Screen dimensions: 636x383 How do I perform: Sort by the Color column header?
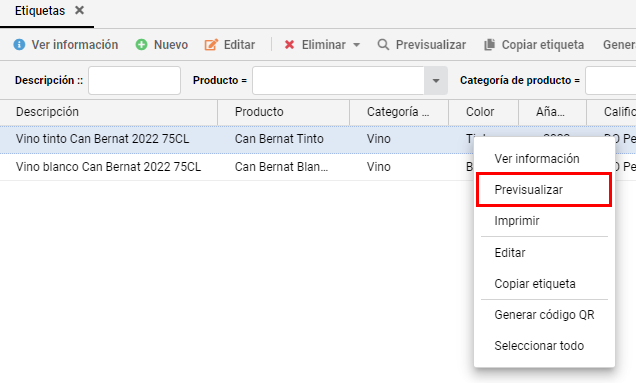(483, 112)
